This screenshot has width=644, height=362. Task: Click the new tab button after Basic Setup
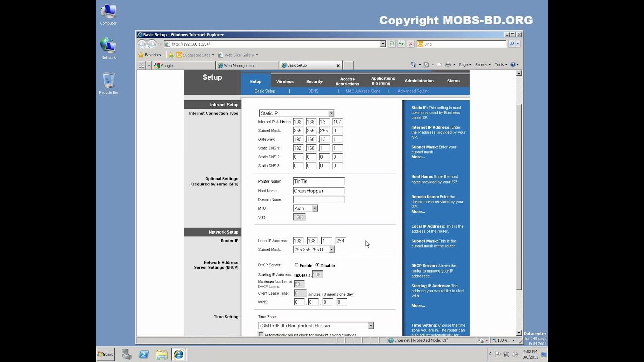tap(348, 65)
